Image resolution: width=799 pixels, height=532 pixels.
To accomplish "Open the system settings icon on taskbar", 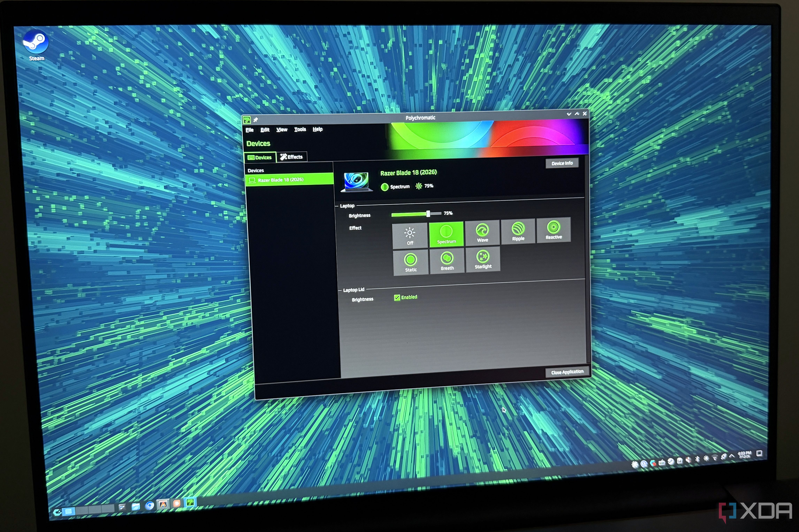I will tap(122, 508).
